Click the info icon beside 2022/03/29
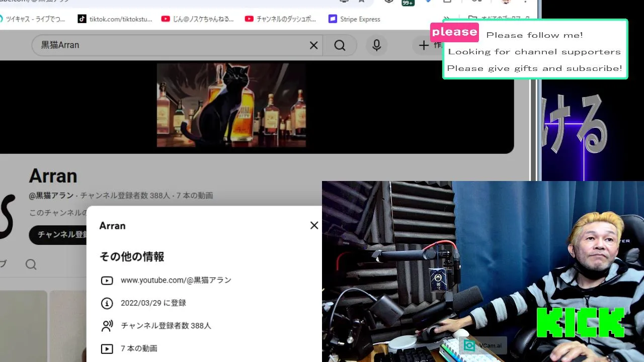The height and width of the screenshot is (362, 644). 107,303
